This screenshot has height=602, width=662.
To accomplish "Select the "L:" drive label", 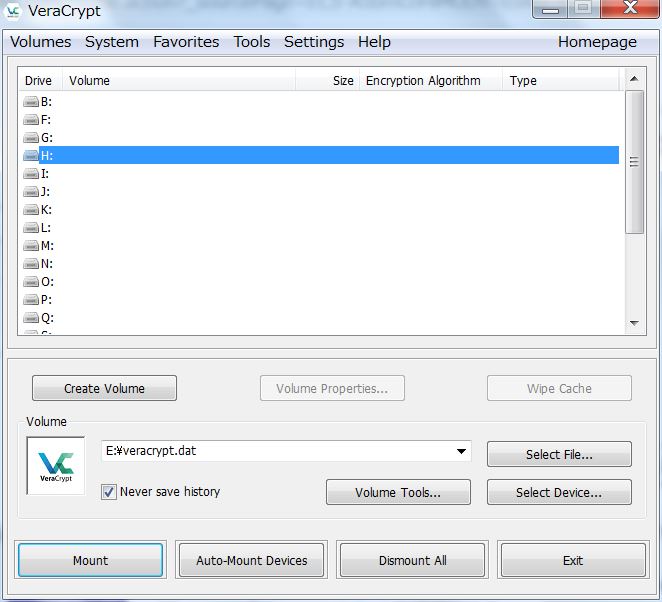I will (x=46, y=228).
